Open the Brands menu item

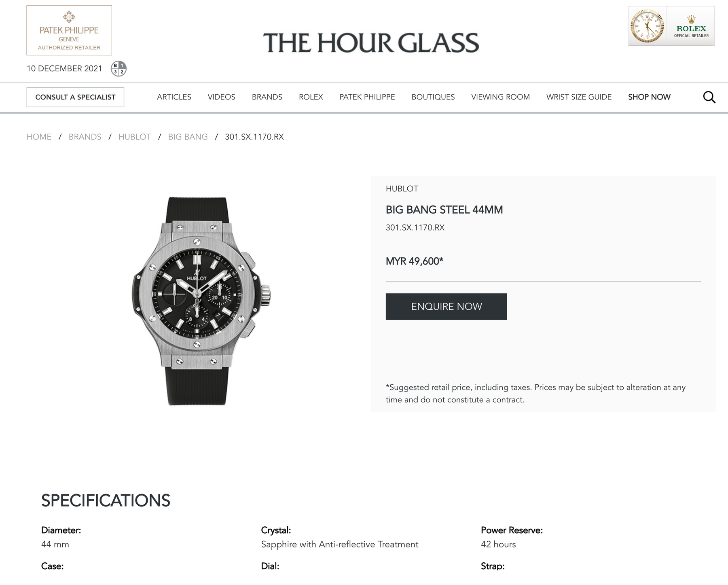267,97
